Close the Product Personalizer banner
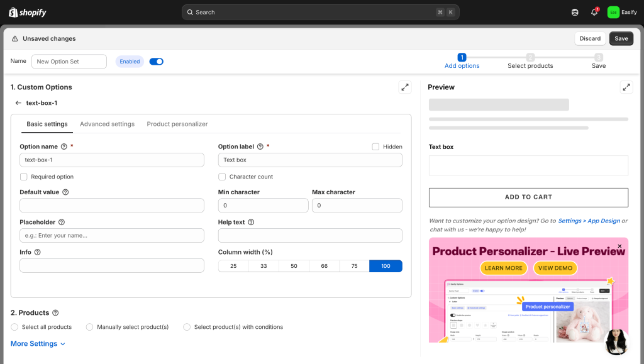 coord(619,246)
